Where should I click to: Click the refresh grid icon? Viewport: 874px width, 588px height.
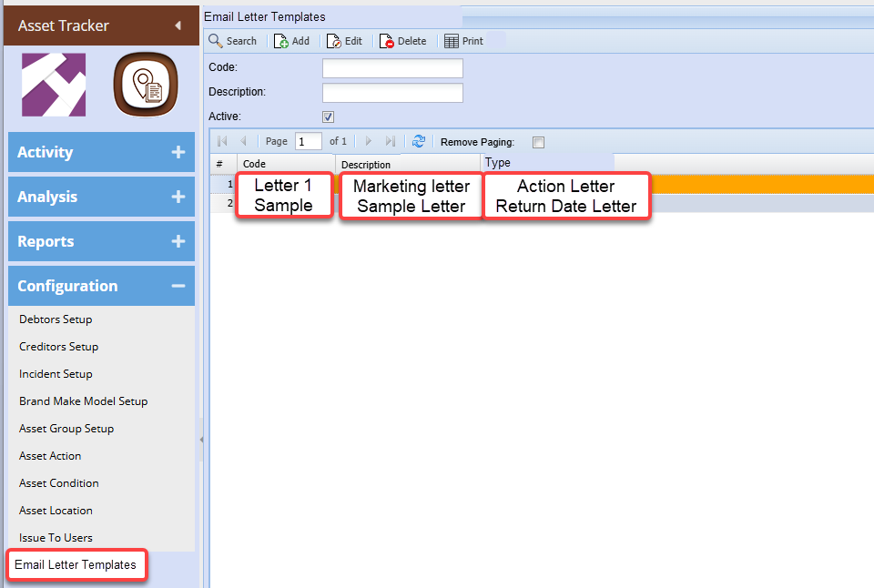click(419, 141)
